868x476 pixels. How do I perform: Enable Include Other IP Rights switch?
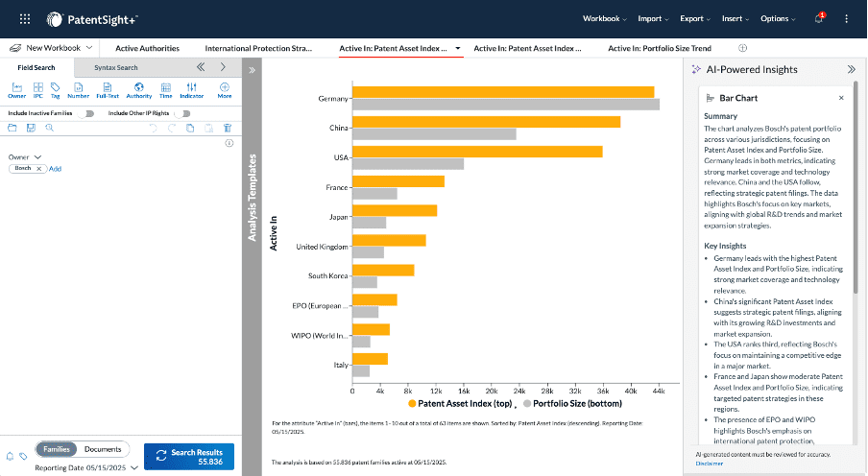(181, 112)
